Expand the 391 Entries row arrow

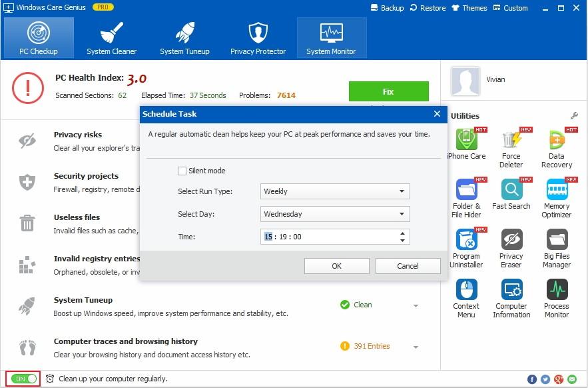pyautogui.click(x=416, y=347)
